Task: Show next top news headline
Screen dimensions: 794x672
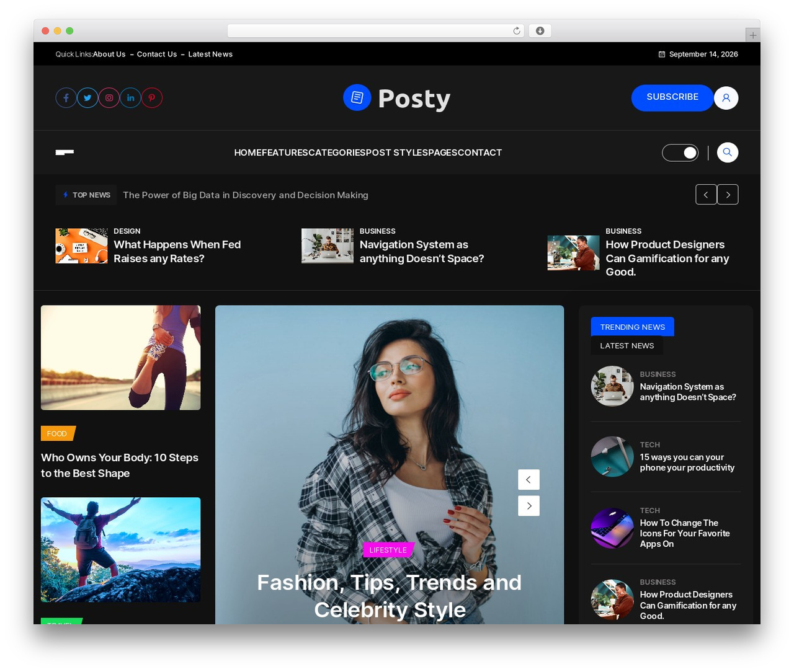Action: click(728, 195)
